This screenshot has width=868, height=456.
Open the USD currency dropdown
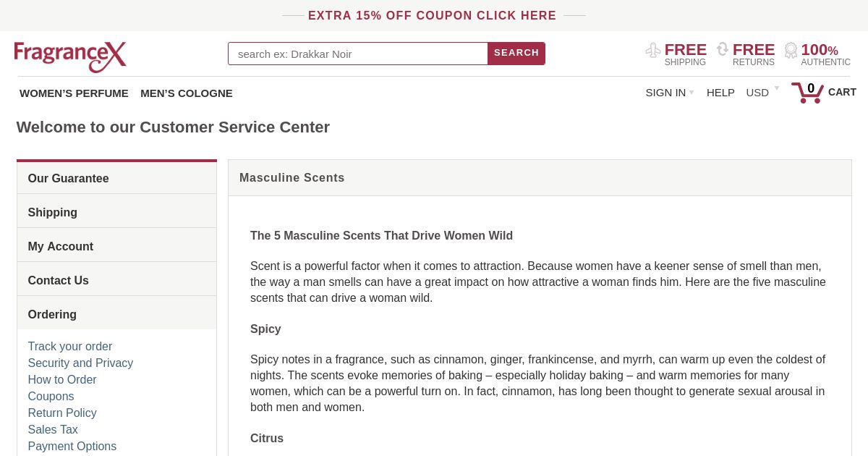(x=762, y=93)
